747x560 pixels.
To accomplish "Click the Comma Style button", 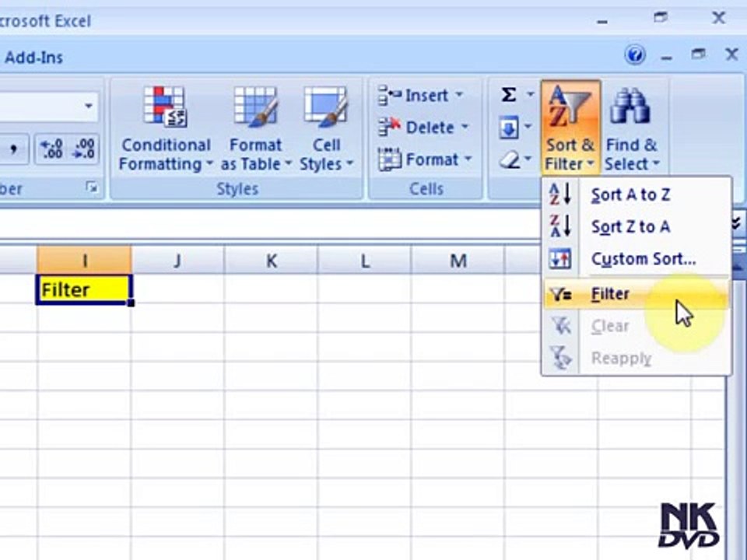I will pos(13,149).
